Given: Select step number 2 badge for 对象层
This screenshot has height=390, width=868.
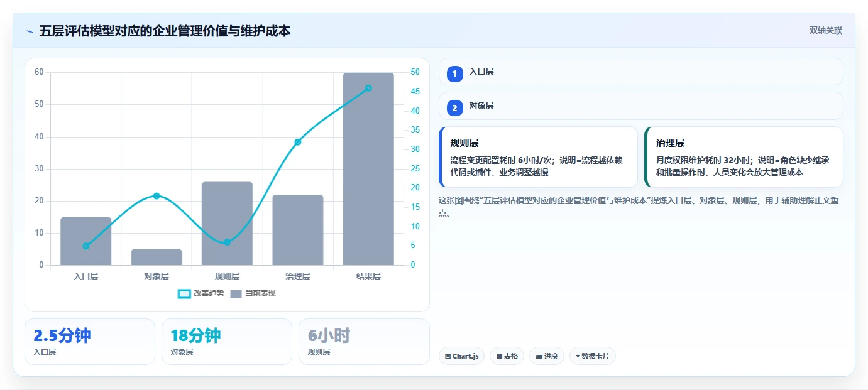Looking at the screenshot, I should tap(455, 107).
